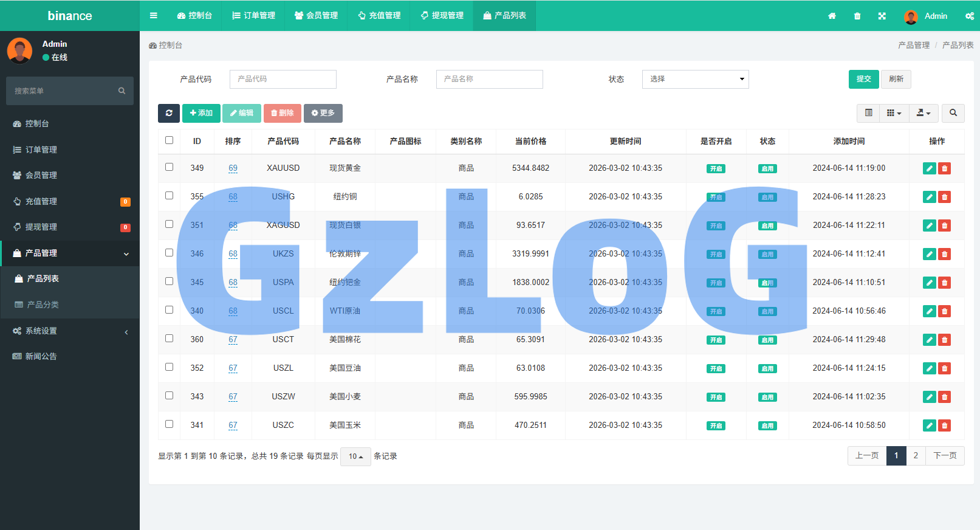Open the 会员管理 top tab
980x530 pixels.
coord(316,16)
